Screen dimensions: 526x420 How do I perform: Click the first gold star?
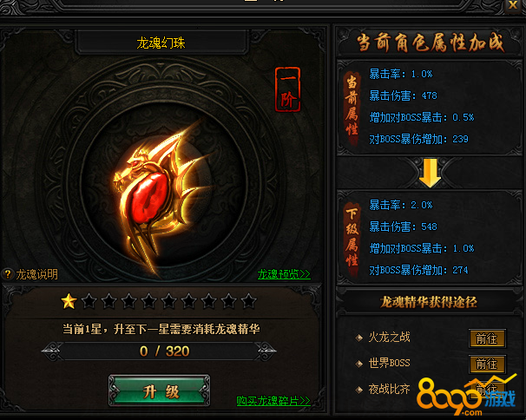tap(69, 301)
